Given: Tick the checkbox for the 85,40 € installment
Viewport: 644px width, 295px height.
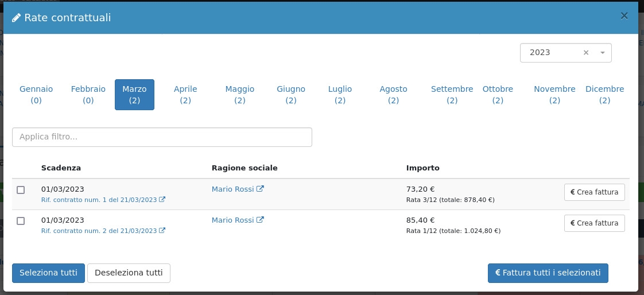Looking at the screenshot, I should [21, 221].
